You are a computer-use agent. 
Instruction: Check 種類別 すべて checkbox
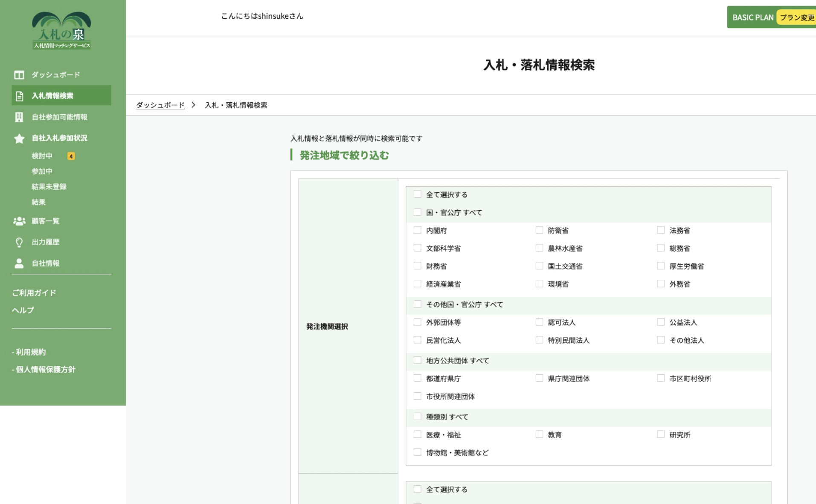pos(418,417)
